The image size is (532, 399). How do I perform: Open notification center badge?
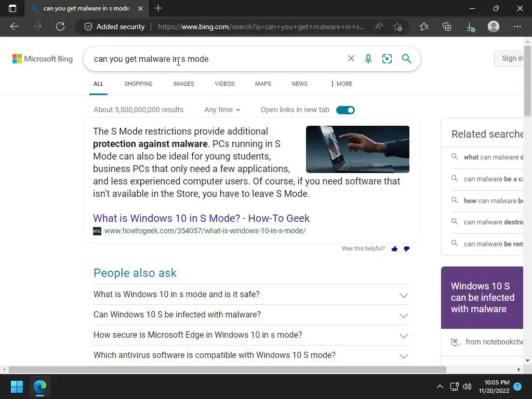click(x=517, y=387)
